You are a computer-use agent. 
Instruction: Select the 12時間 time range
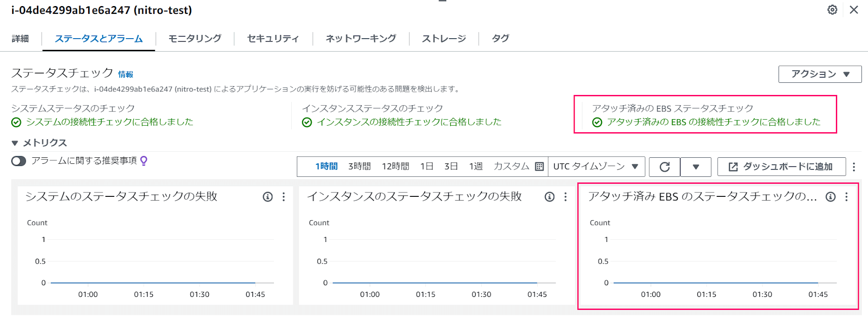395,166
